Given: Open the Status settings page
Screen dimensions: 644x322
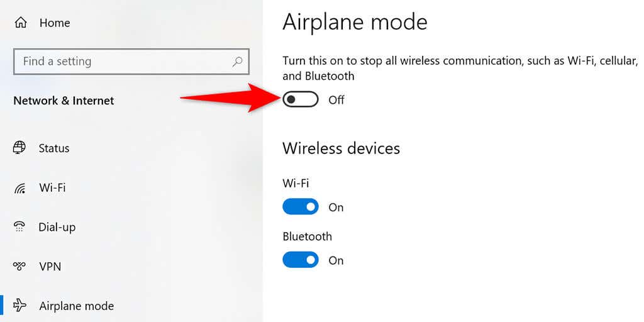Looking at the screenshot, I should [54, 148].
